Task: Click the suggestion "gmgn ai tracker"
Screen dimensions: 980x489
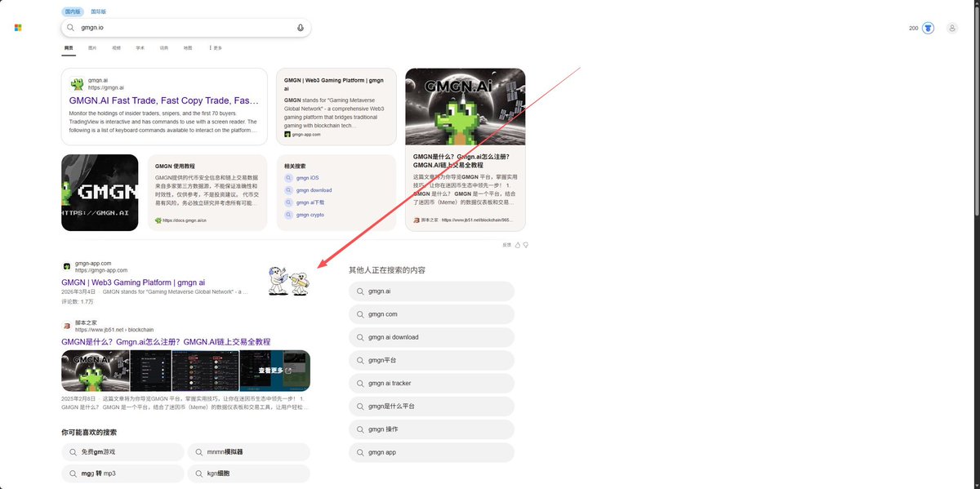Action: coord(431,383)
